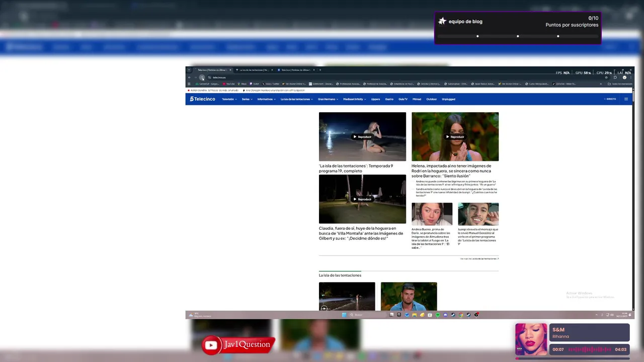Open File Explorer from the taskbar

click(x=415, y=315)
